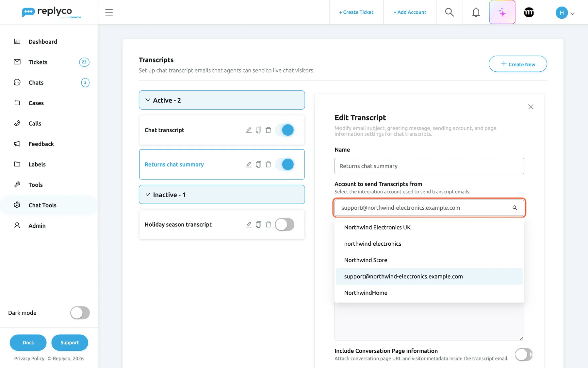Viewport: 588px width, 368px height.
Task: Collapse the Inactive - 1 section
Action: pyautogui.click(x=222, y=195)
